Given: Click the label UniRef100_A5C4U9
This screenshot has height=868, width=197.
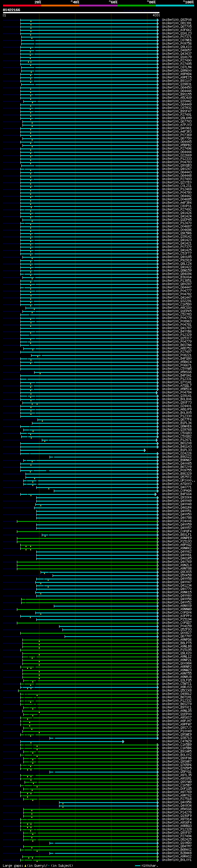Looking at the screenshot, I should [x=177, y=98].
